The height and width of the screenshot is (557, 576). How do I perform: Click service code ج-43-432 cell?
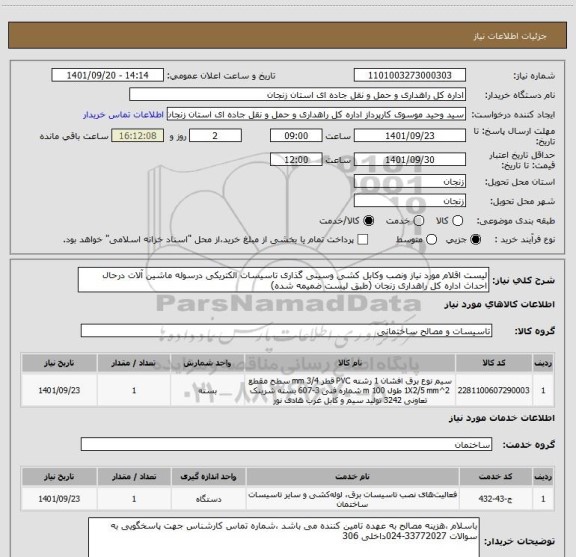(x=496, y=499)
